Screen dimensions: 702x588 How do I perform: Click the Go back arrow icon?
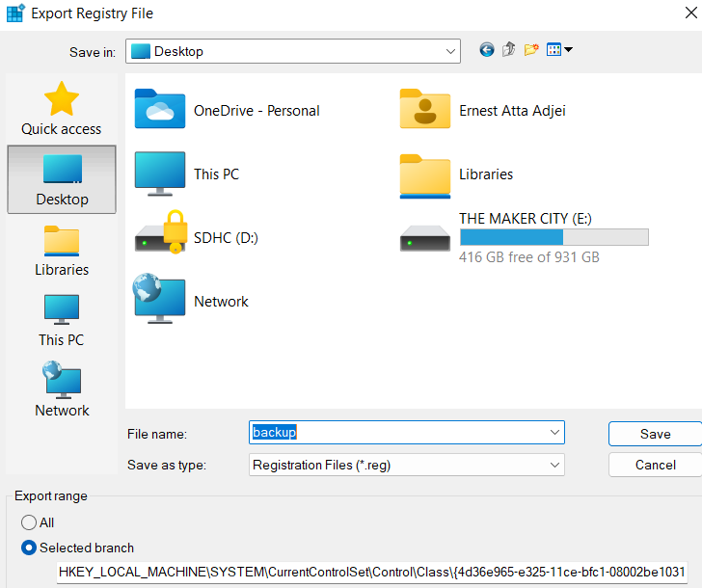pyautogui.click(x=487, y=50)
